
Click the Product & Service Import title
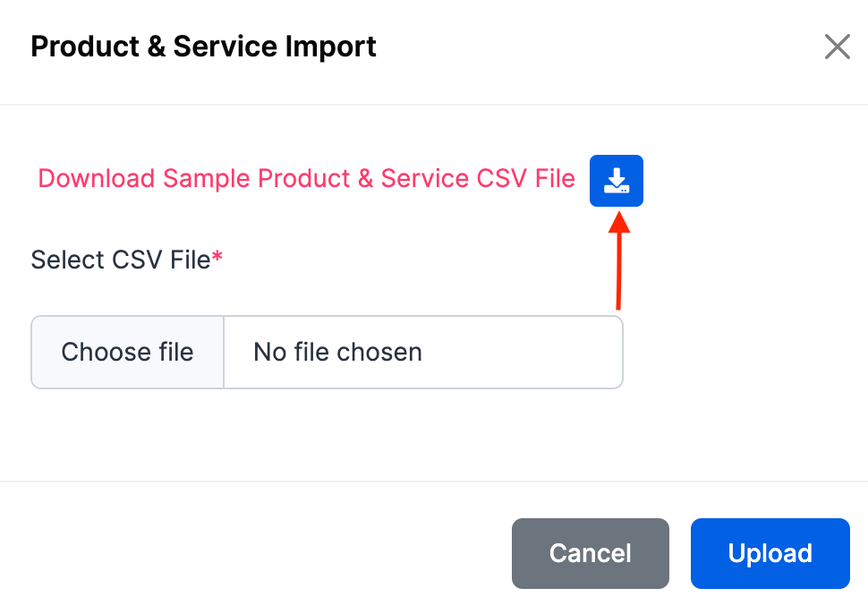pyautogui.click(x=203, y=47)
